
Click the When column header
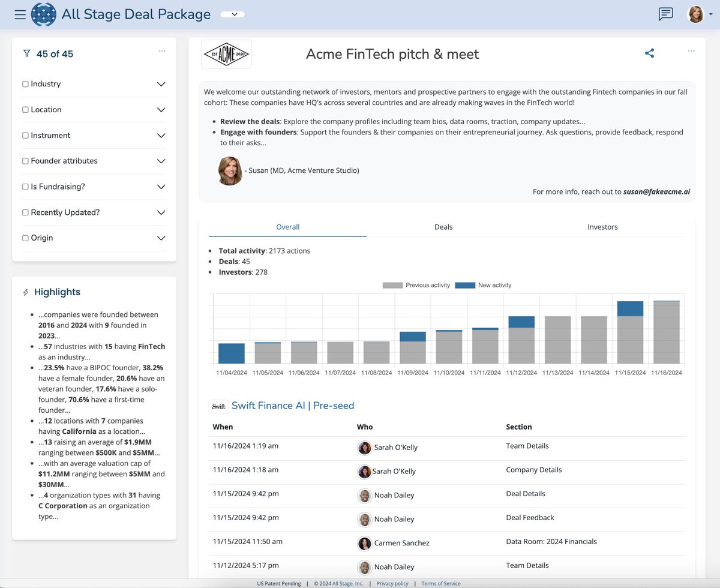223,427
